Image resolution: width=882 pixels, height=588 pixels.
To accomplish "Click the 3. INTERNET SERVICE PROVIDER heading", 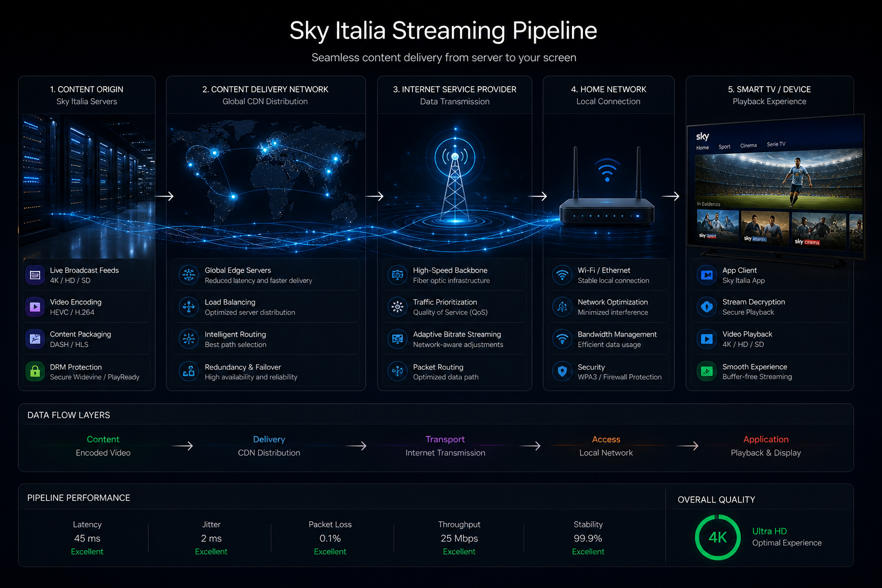I will tap(455, 90).
